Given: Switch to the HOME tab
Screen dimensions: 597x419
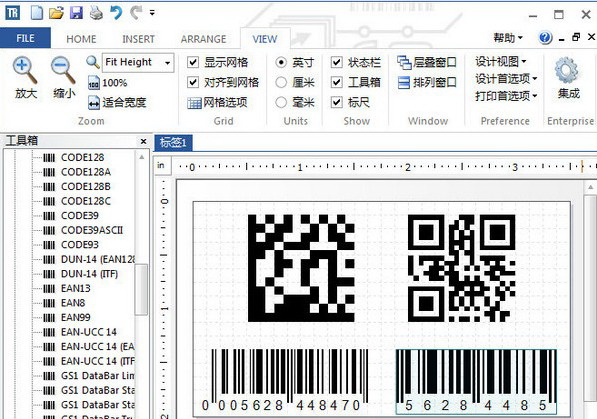Looking at the screenshot, I should click(x=81, y=39).
